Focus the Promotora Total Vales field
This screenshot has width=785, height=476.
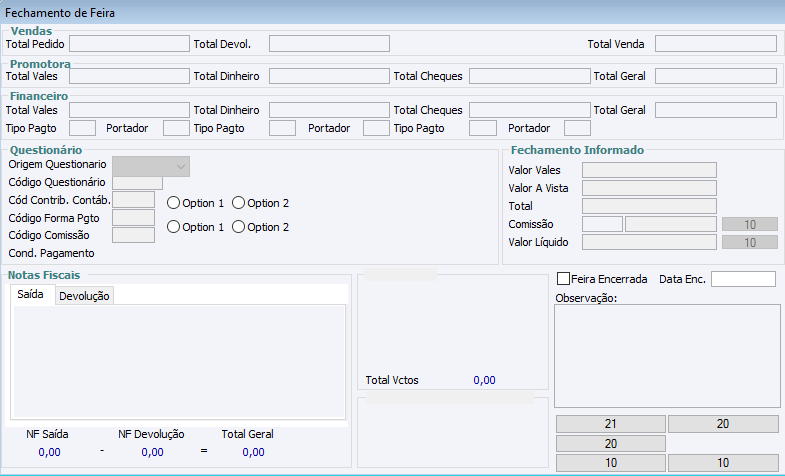pos(129,76)
